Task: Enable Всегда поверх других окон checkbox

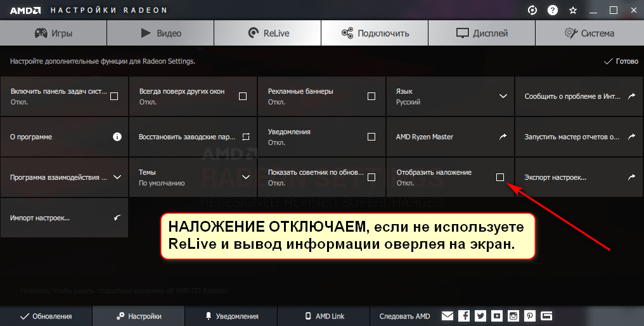Action: pos(243,96)
